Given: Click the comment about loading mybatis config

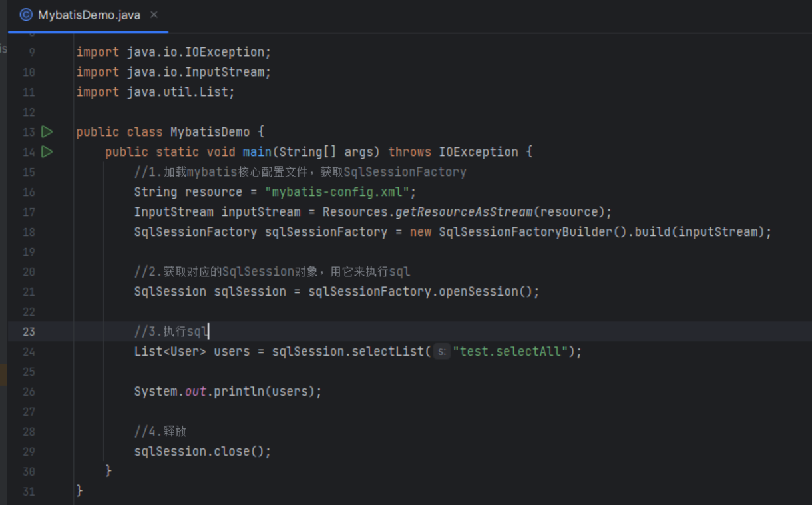Looking at the screenshot, I should [300, 172].
